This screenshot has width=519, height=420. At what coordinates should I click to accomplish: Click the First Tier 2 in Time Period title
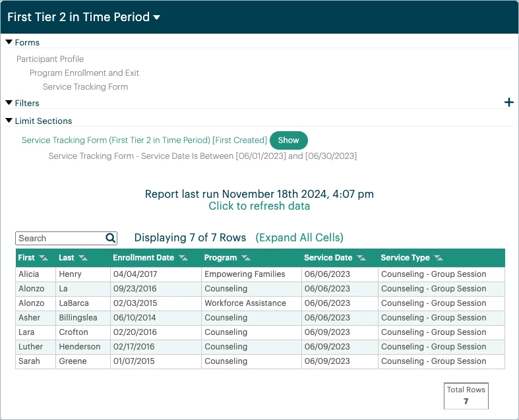pos(78,17)
